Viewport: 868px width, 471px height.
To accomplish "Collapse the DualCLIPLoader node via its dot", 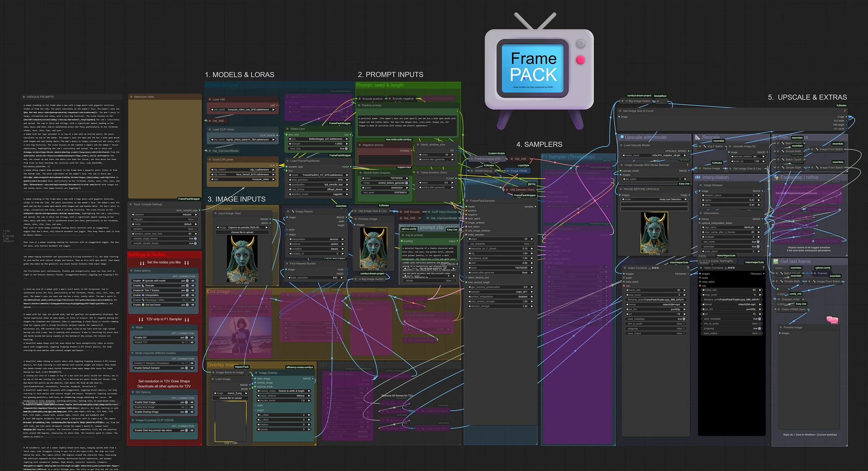I will pos(210,160).
